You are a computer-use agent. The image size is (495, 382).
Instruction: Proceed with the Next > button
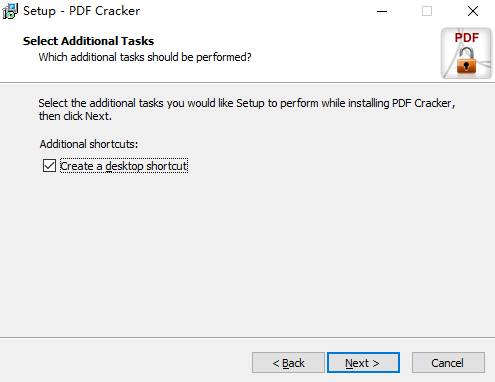pos(363,362)
